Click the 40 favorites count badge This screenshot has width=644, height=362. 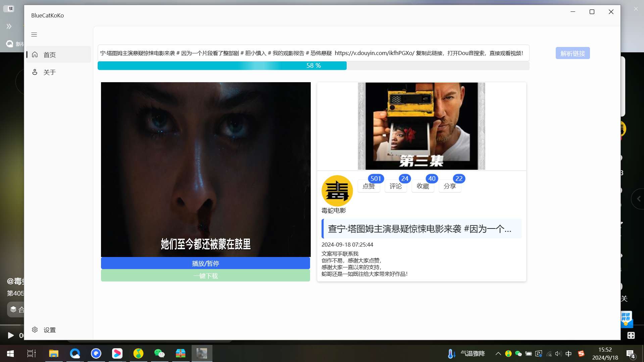(x=432, y=178)
